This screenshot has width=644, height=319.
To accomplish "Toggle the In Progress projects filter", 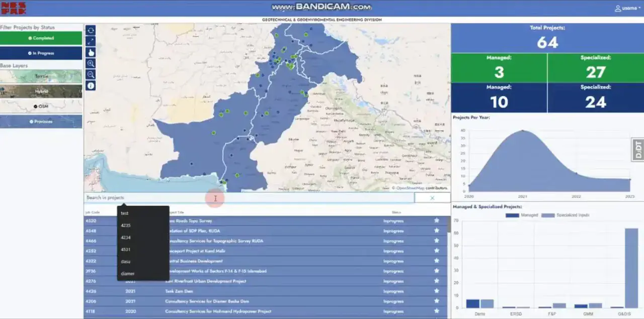I will (41, 53).
